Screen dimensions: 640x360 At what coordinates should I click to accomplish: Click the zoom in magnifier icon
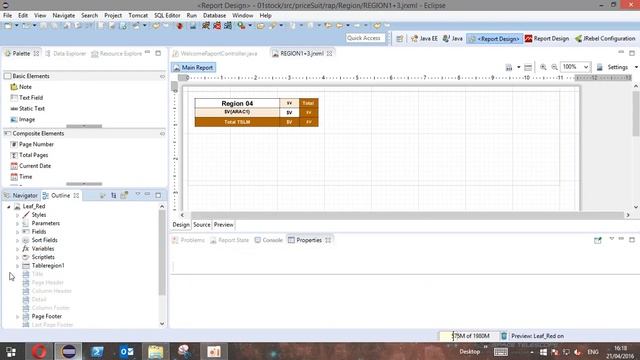tap(543, 67)
